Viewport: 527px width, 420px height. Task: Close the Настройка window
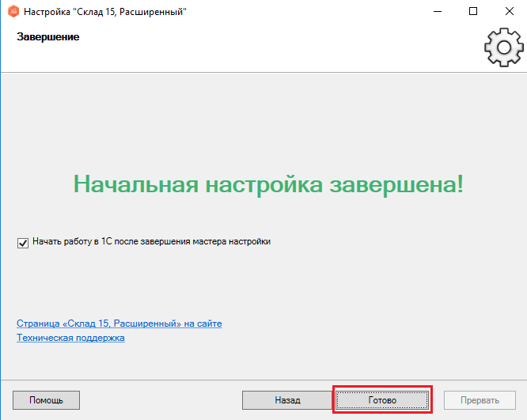click(x=509, y=11)
